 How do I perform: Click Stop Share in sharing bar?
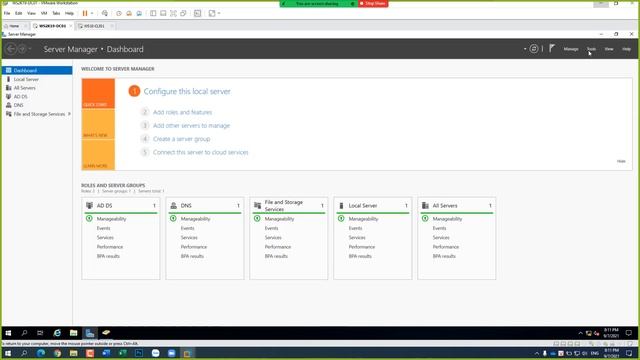point(373,3)
